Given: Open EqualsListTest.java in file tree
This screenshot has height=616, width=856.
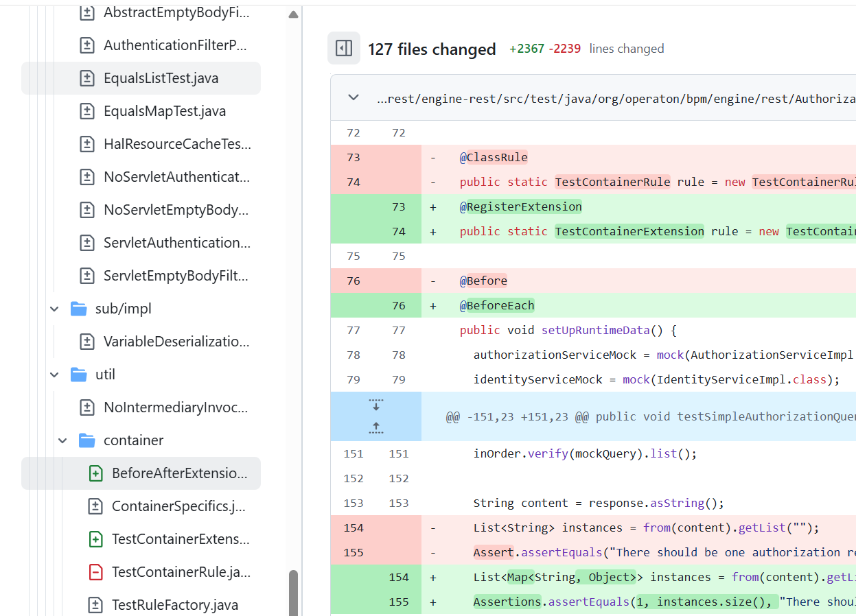Looking at the screenshot, I should 161,78.
